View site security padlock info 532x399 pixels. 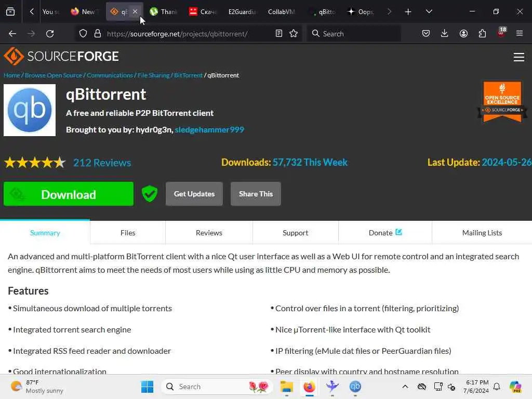[98, 34]
